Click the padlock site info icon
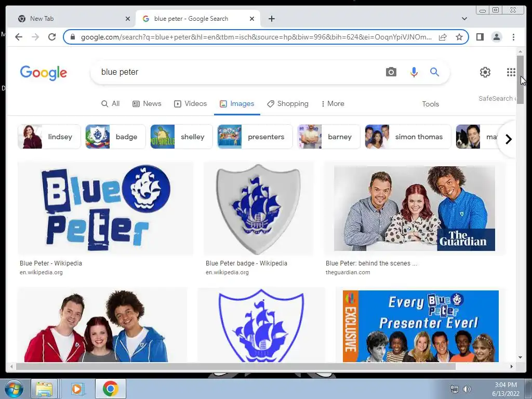532x399 pixels. point(73,37)
